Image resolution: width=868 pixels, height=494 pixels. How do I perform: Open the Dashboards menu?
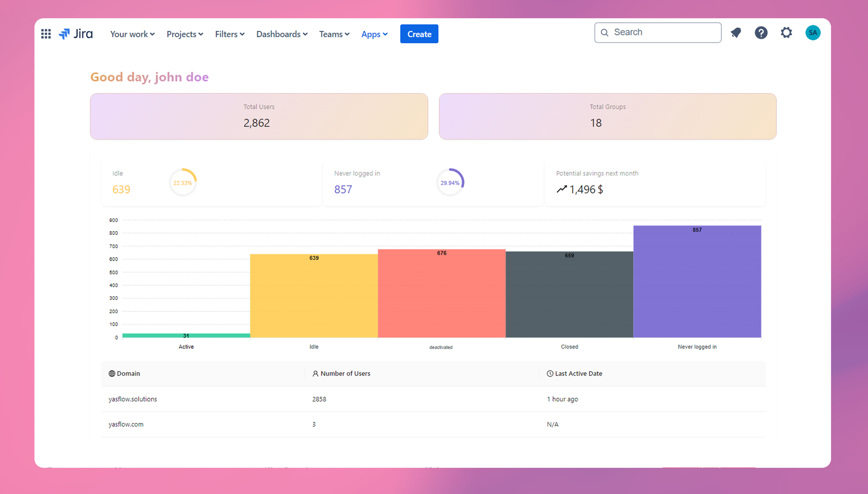282,34
